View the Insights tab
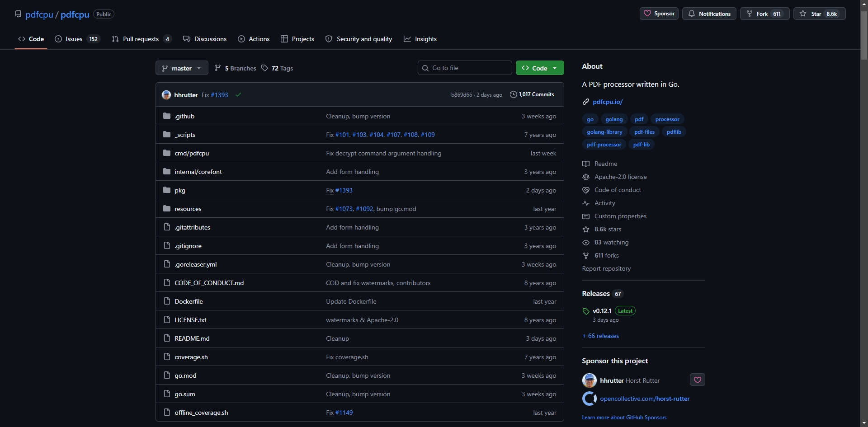 click(x=420, y=39)
